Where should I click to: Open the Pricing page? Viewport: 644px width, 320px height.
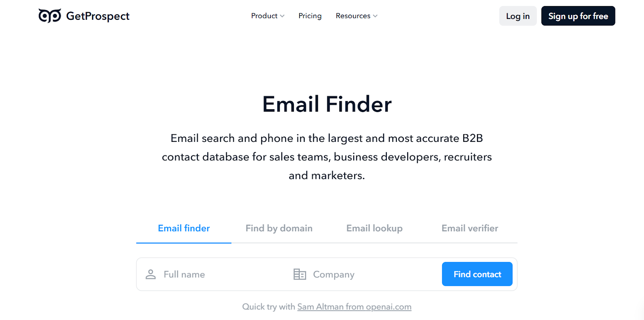[310, 16]
